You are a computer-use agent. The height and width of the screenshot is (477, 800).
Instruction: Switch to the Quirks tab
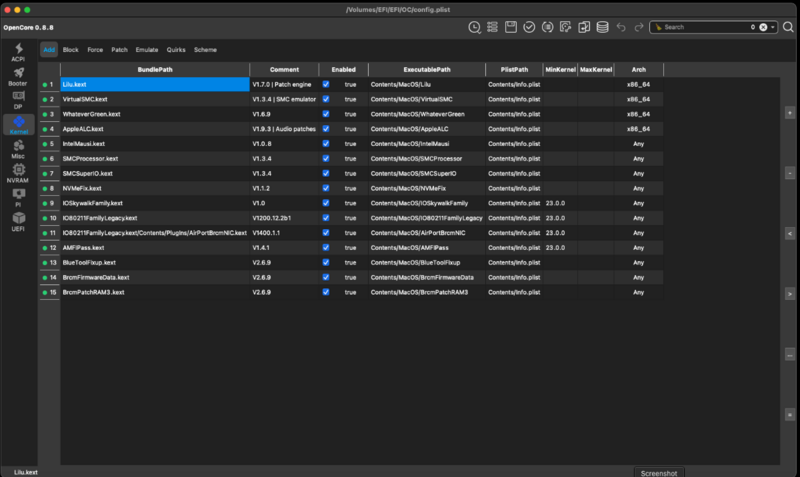(176, 49)
